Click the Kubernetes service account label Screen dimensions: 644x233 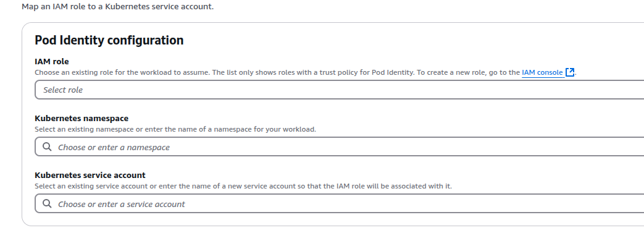coord(90,175)
